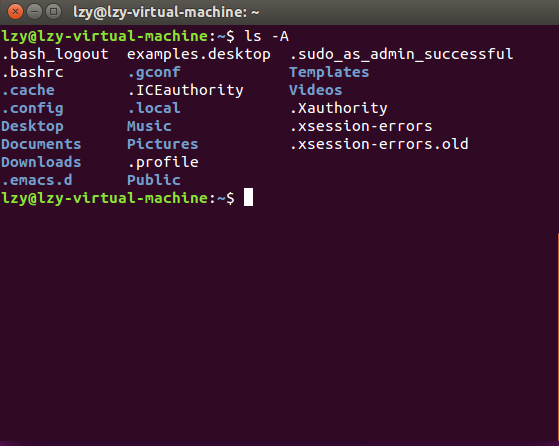This screenshot has height=446, width=559.
Task: Select the .sudo_as_admin_successful text
Action: (x=401, y=54)
